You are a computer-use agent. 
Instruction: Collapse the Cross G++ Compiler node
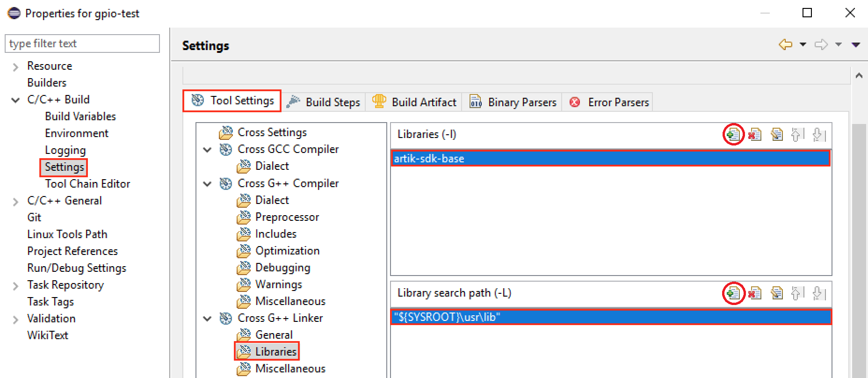click(x=207, y=184)
